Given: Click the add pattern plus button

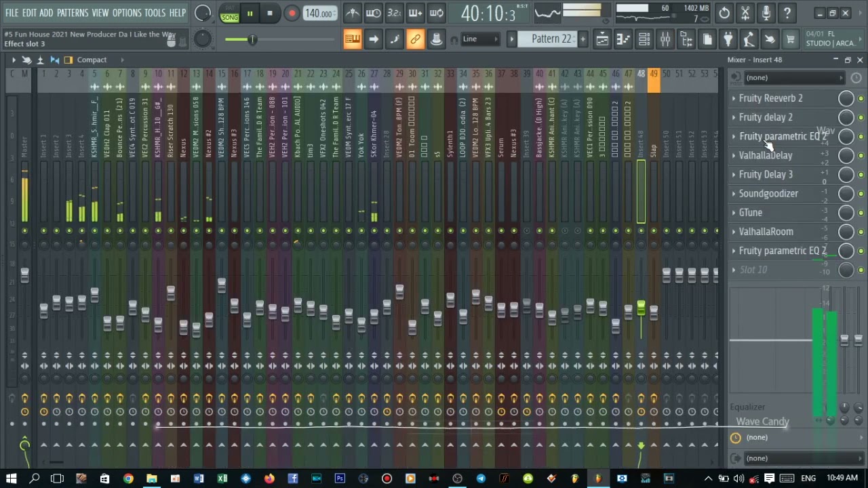Looking at the screenshot, I should point(583,39).
